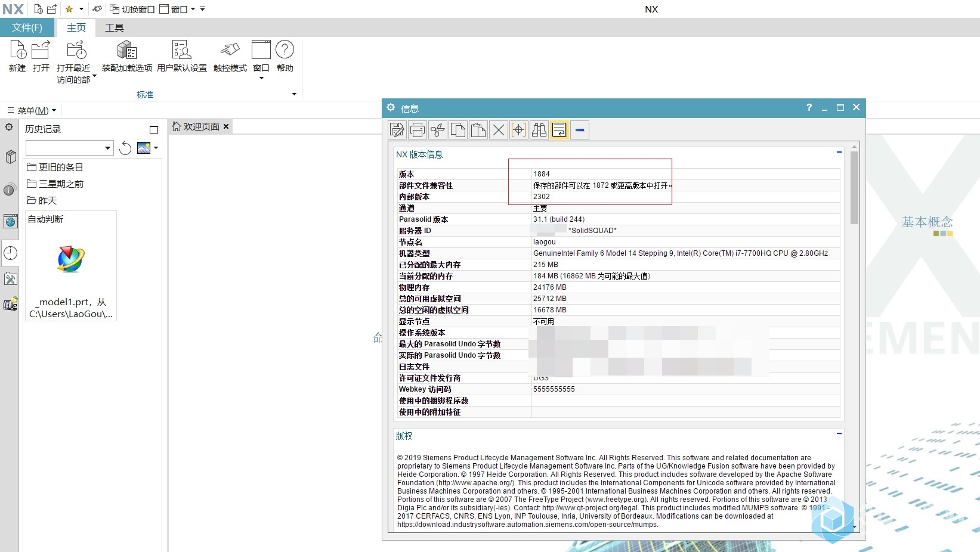Image resolution: width=980 pixels, height=552 pixels.
Task: Open the history filter combo box
Action: [69, 148]
